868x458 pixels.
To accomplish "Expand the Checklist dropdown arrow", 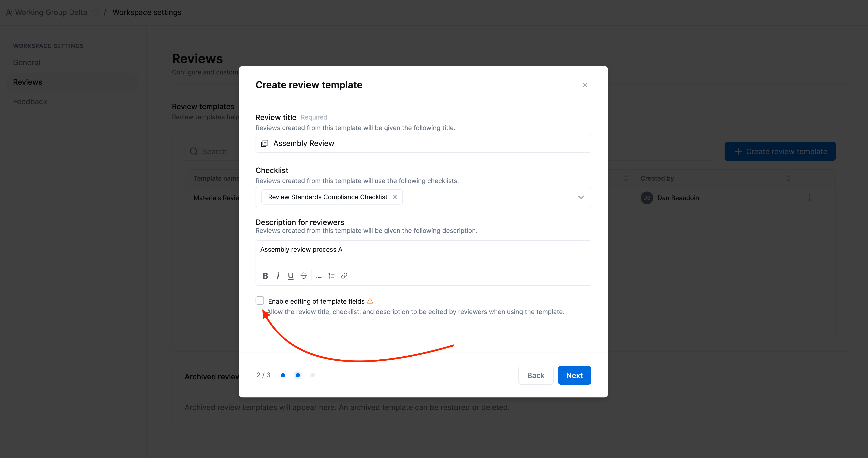I will tap(581, 197).
